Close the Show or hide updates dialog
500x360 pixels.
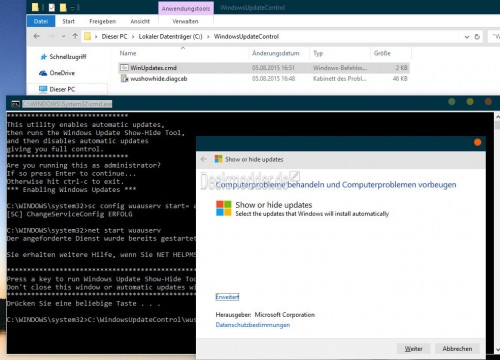pyautogui.click(x=477, y=142)
